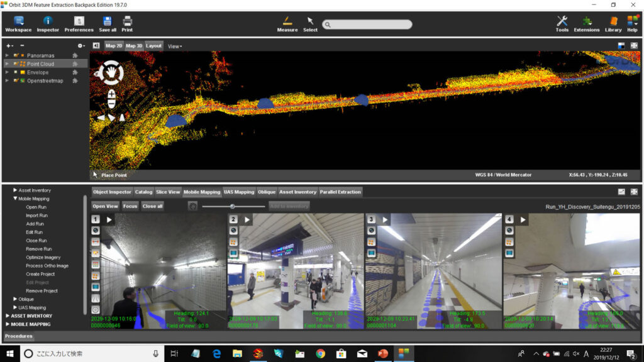Open the Slice View tab
Screen dimensions: 644x362
tap(168, 192)
